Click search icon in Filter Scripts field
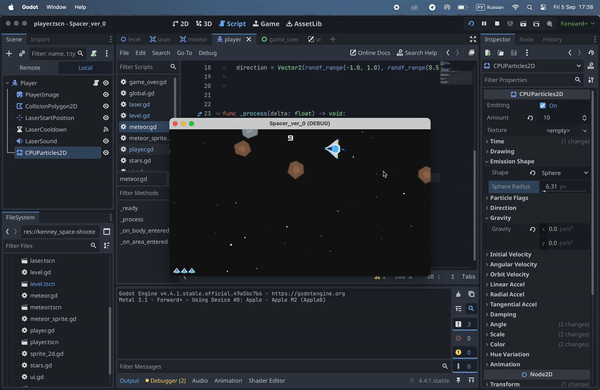Viewport: 600px width, 390px height. 173,67
